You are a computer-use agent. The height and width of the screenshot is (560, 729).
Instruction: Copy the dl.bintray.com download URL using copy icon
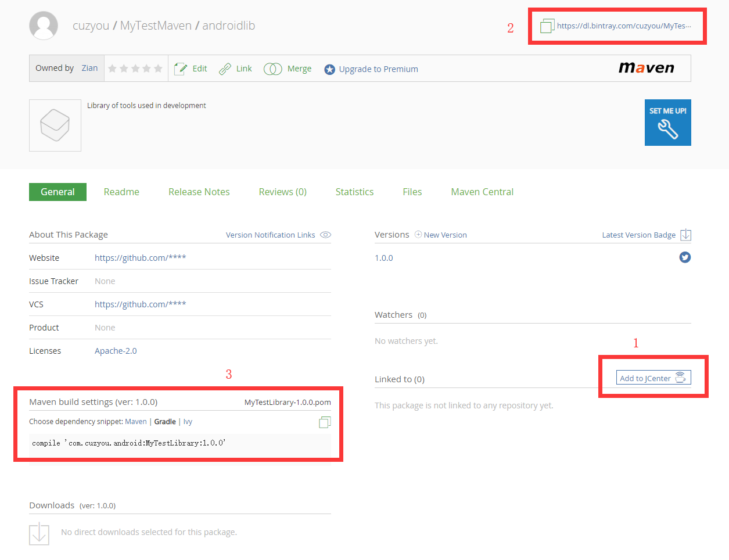547,26
